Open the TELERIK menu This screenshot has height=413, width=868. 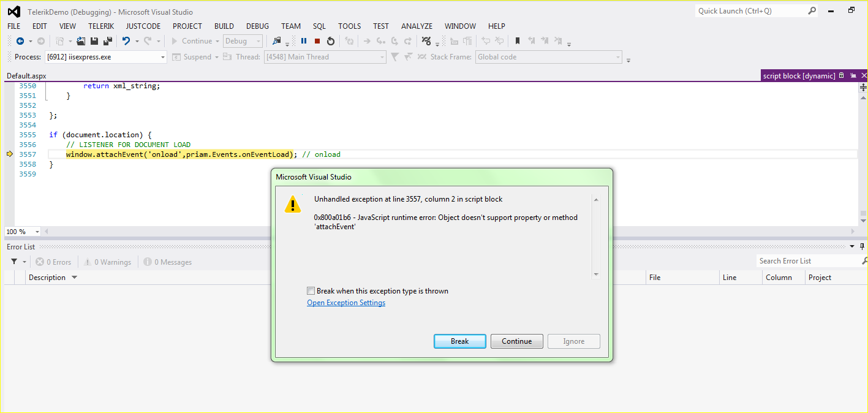[101, 26]
